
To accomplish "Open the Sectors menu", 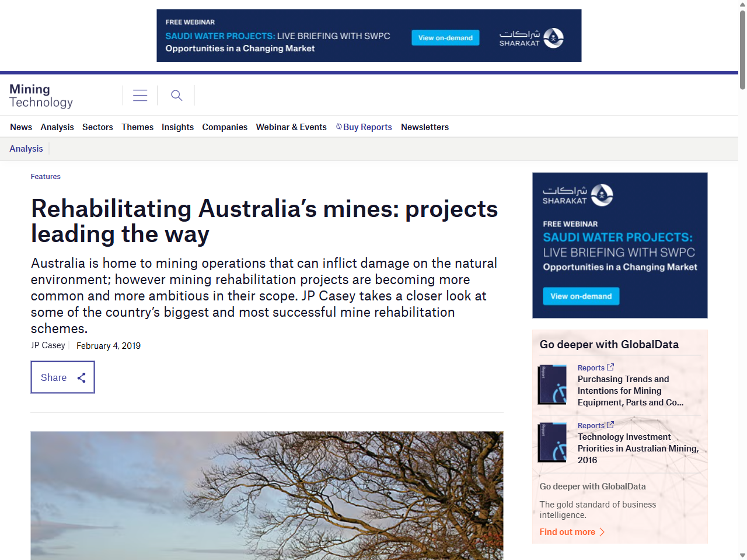I will point(97,127).
